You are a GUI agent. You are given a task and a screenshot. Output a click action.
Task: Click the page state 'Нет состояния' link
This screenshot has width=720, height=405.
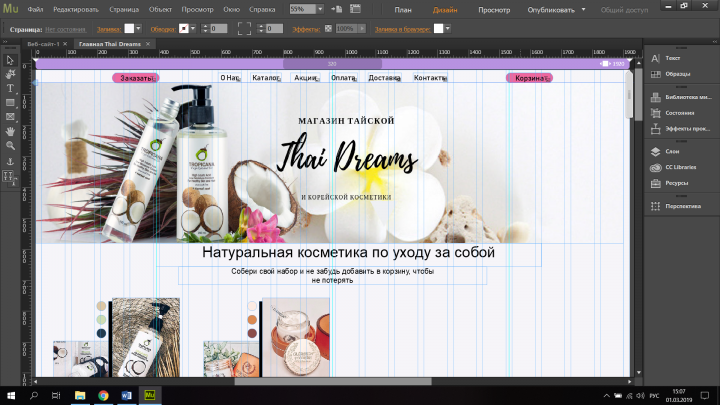click(65, 29)
